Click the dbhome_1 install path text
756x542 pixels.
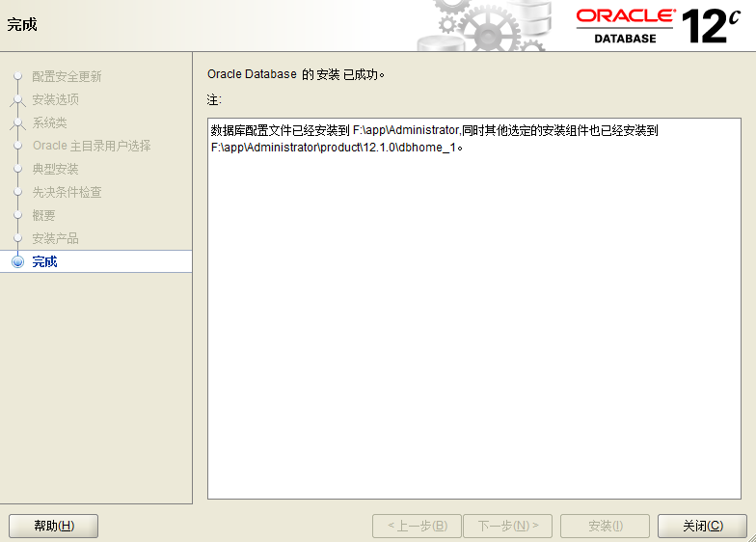coord(337,148)
